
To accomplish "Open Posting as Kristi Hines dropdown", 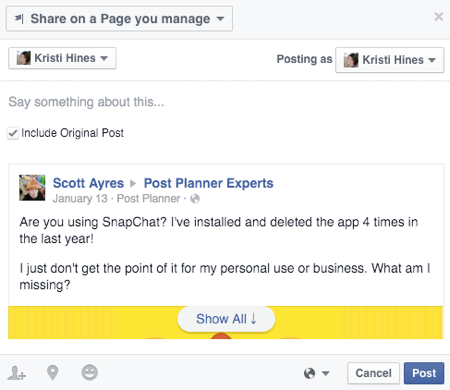I will [389, 60].
